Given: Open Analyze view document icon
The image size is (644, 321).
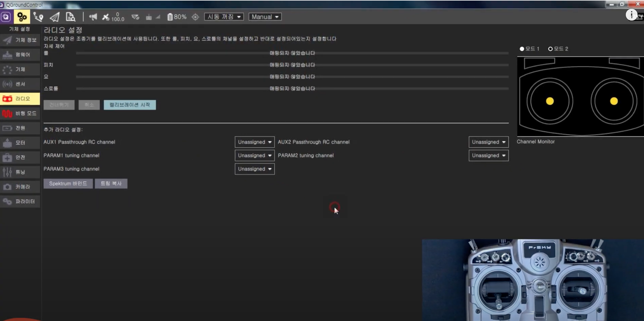Looking at the screenshot, I should tap(70, 17).
